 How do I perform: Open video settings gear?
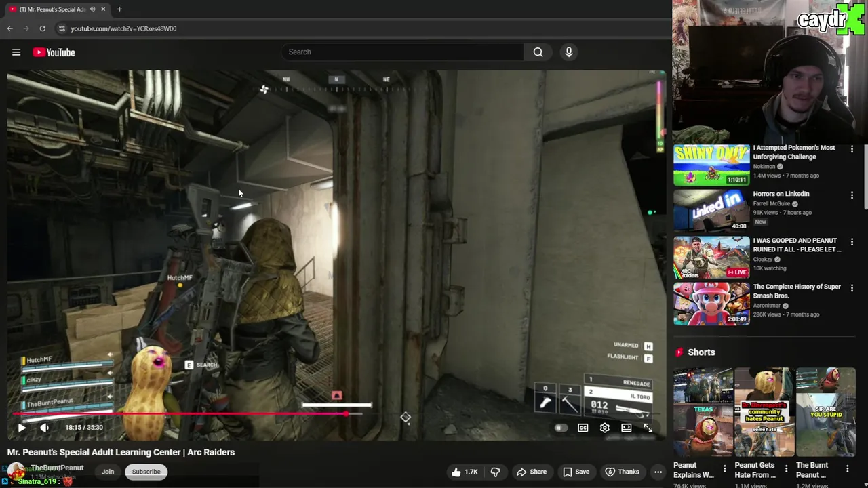coord(604,428)
